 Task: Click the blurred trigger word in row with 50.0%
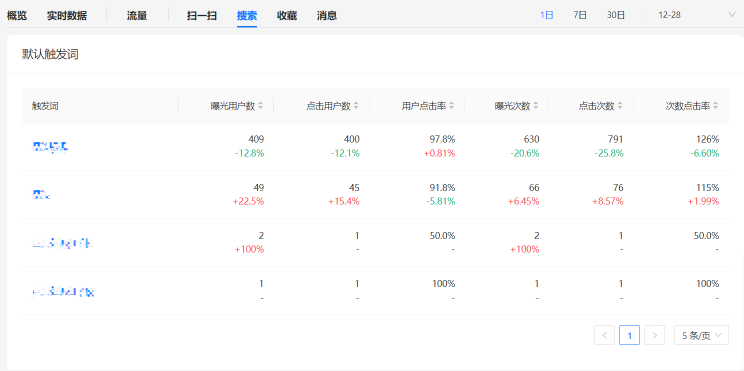coord(62,244)
